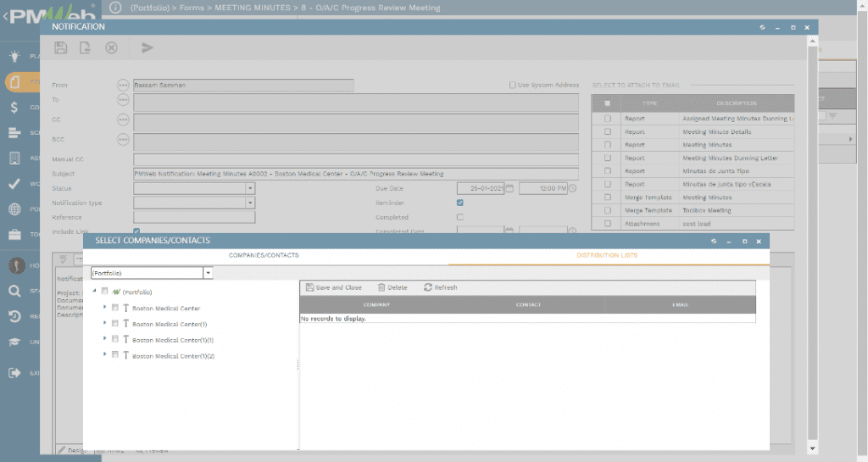The width and height of the screenshot is (868, 462).
Task: Open the BCC contact picker button
Action: coord(123,140)
